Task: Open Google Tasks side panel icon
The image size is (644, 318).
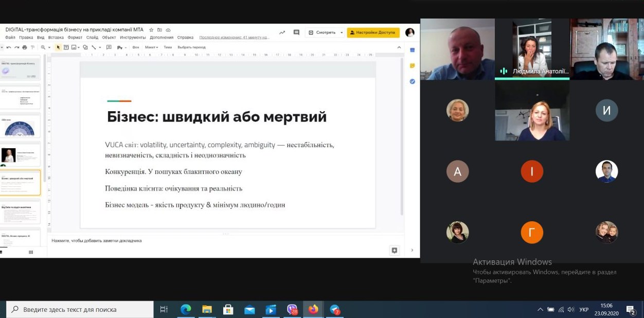Action: tap(412, 81)
